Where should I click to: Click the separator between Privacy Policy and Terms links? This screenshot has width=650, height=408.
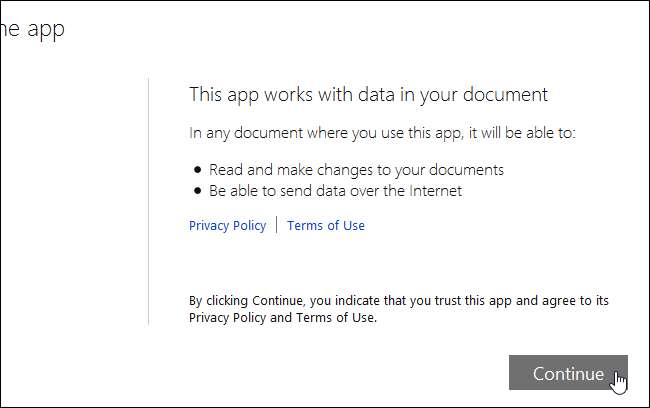click(x=277, y=226)
